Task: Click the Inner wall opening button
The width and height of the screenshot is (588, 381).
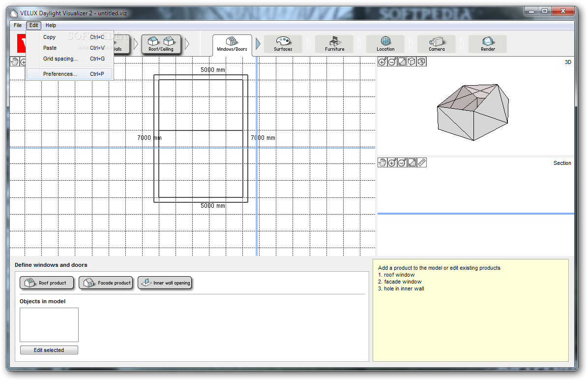Action: (165, 283)
